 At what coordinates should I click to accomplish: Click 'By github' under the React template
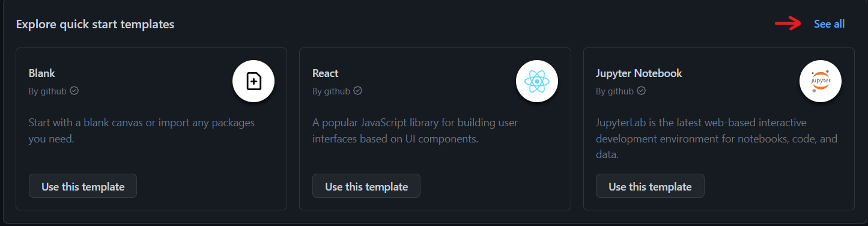click(331, 91)
